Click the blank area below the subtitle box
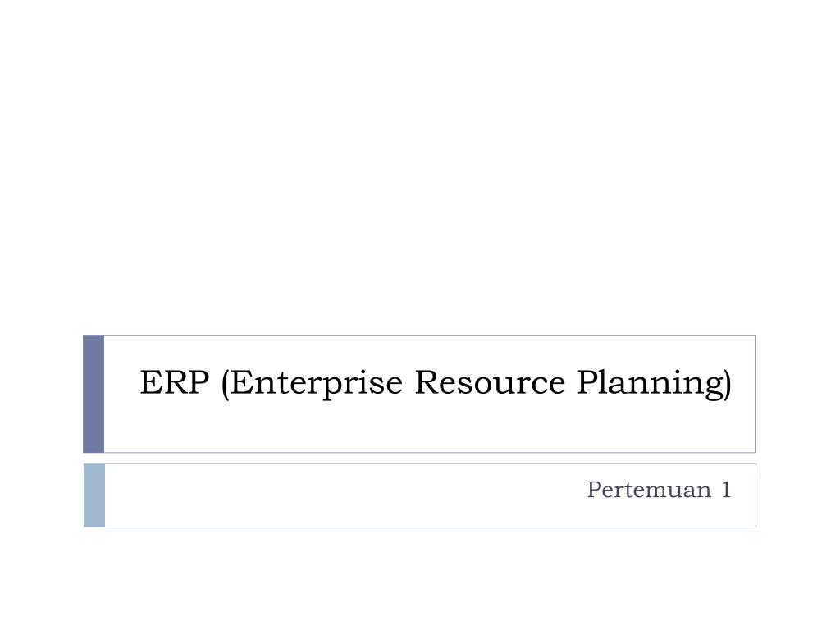The image size is (840, 630). tap(420, 578)
